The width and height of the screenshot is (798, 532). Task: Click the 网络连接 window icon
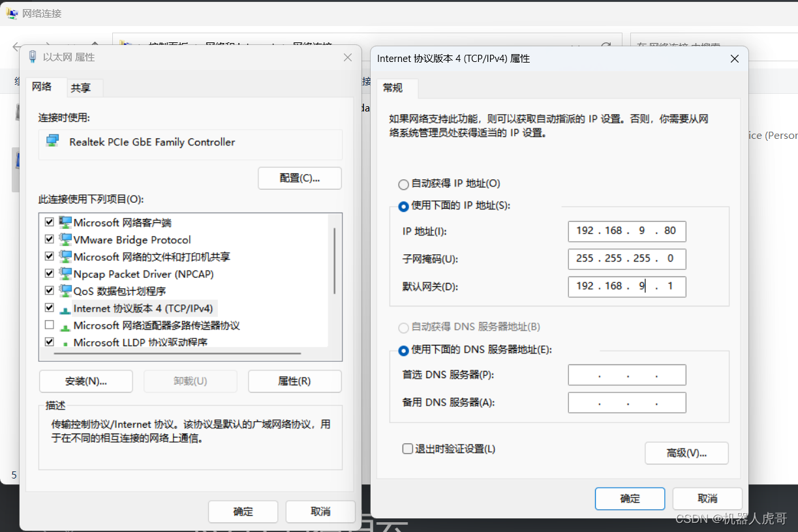tap(10, 12)
